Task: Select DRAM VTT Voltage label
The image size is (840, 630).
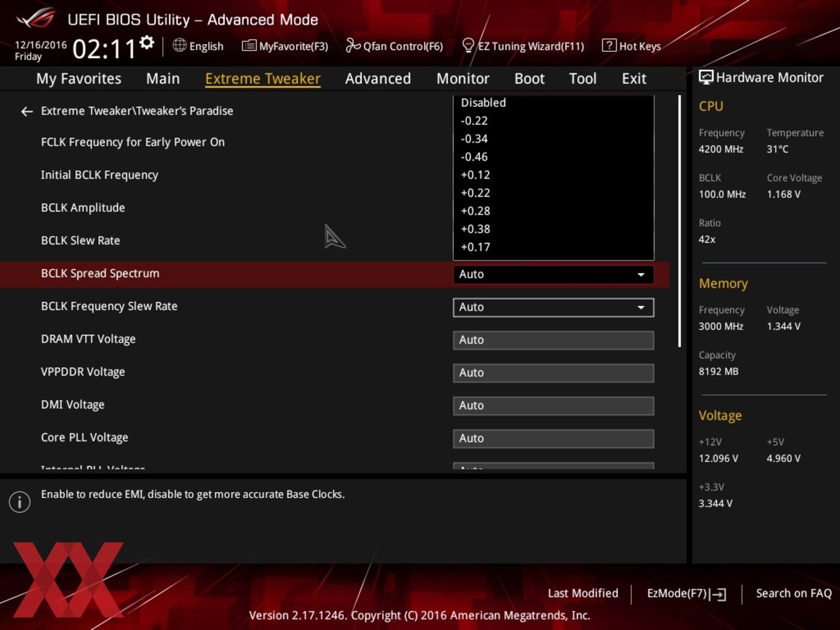Action: click(x=88, y=338)
